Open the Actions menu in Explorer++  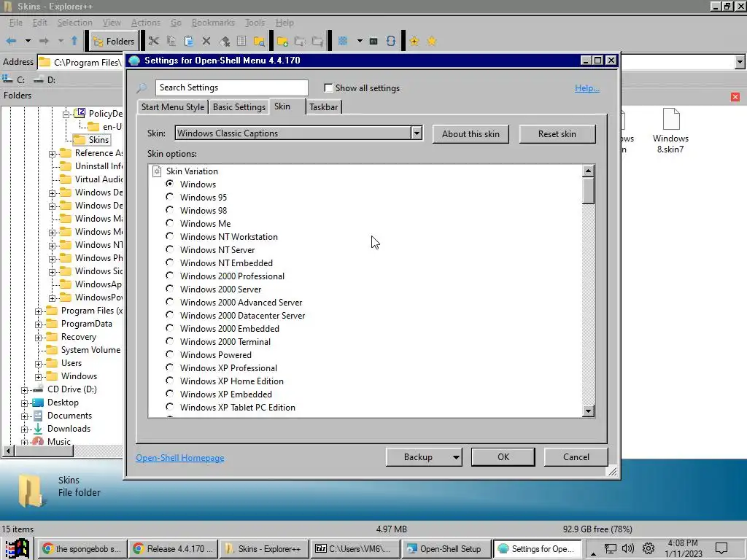[145, 23]
